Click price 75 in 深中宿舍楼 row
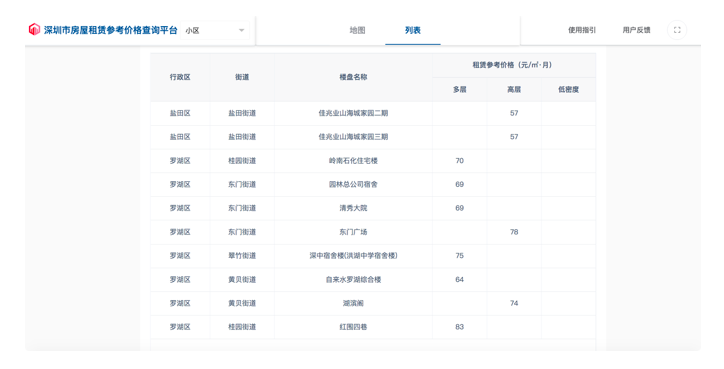The image size is (724, 369). coord(459,255)
